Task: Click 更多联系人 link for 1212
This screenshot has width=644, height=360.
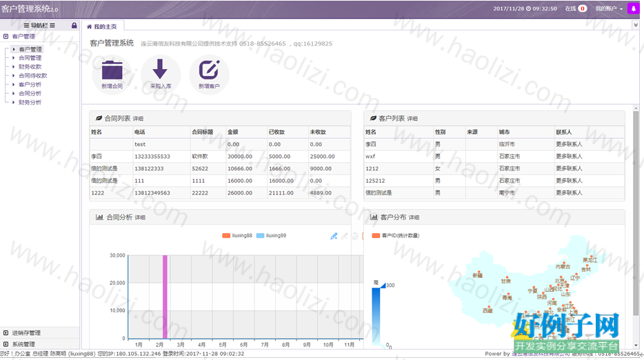Action: 569,168
